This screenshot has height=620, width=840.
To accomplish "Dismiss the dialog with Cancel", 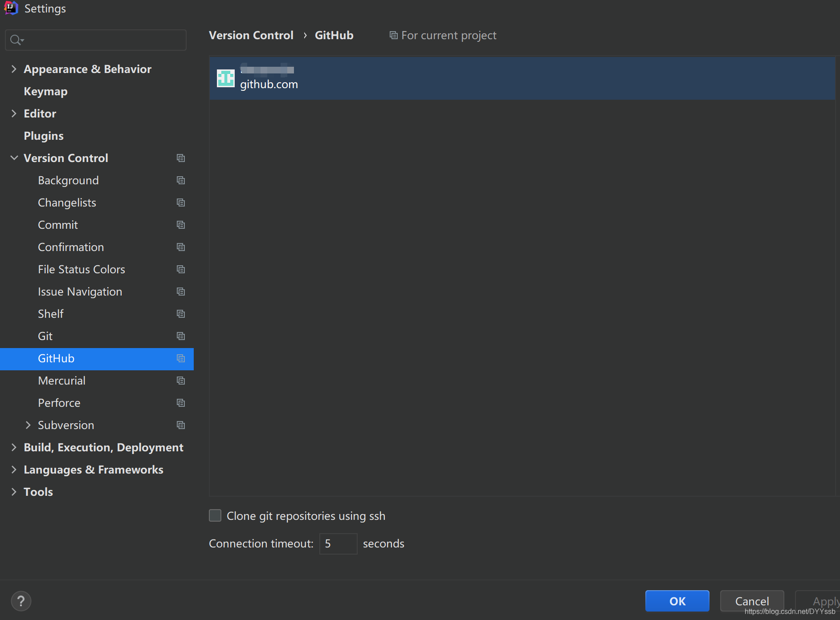I will [x=751, y=601].
